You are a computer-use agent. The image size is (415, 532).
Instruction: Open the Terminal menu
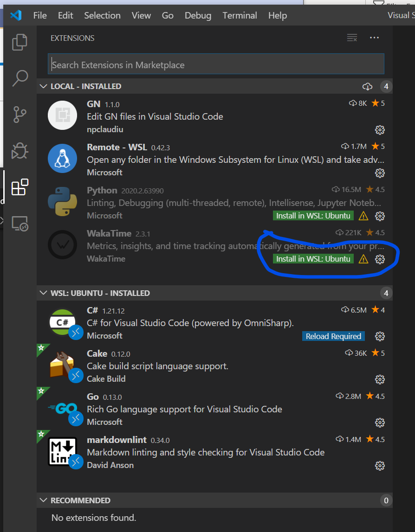[240, 15]
